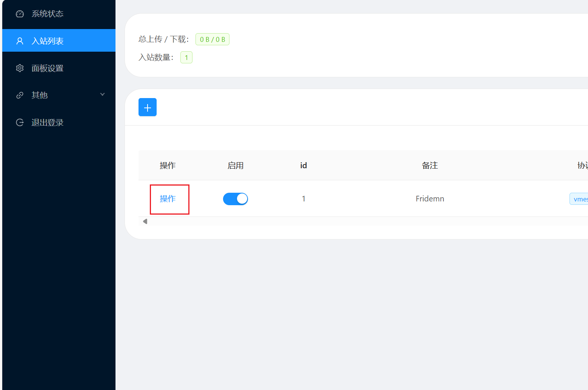This screenshot has width=588, height=390.
Task: Click the gear icon beside 面板设置
Action: pyautogui.click(x=20, y=68)
